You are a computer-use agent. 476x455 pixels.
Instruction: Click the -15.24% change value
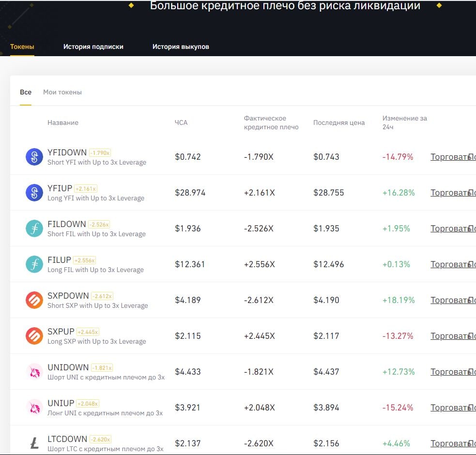click(398, 408)
